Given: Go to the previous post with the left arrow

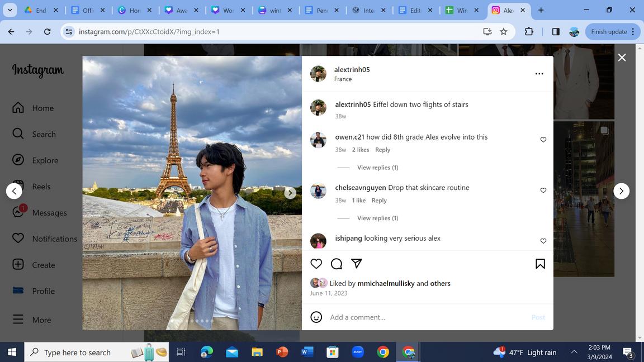Looking at the screenshot, I should coord(14,191).
